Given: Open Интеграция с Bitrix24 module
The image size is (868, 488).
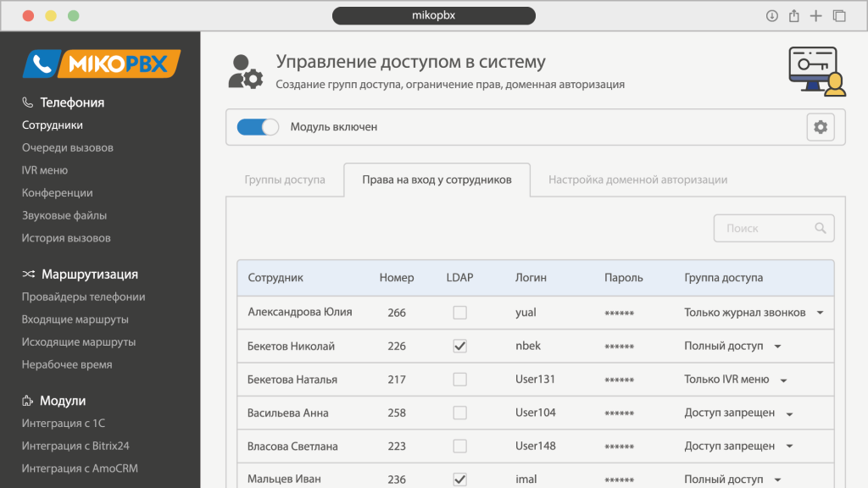Looking at the screenshot, I should 75,446.
